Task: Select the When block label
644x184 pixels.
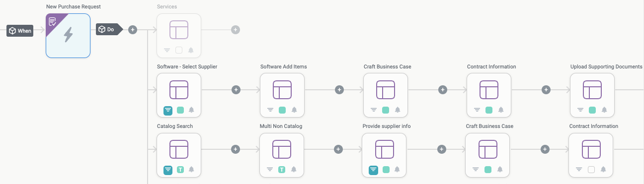Action: pos(20,31)
